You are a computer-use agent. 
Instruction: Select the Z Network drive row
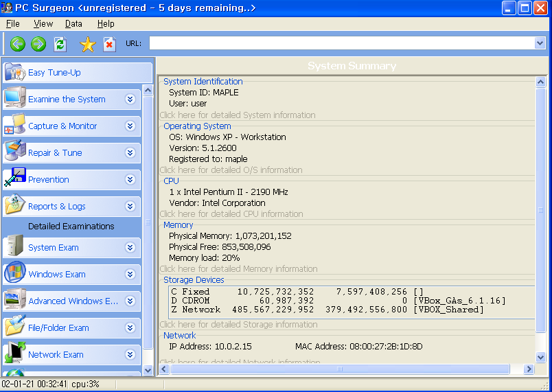[x=327, y=310]
